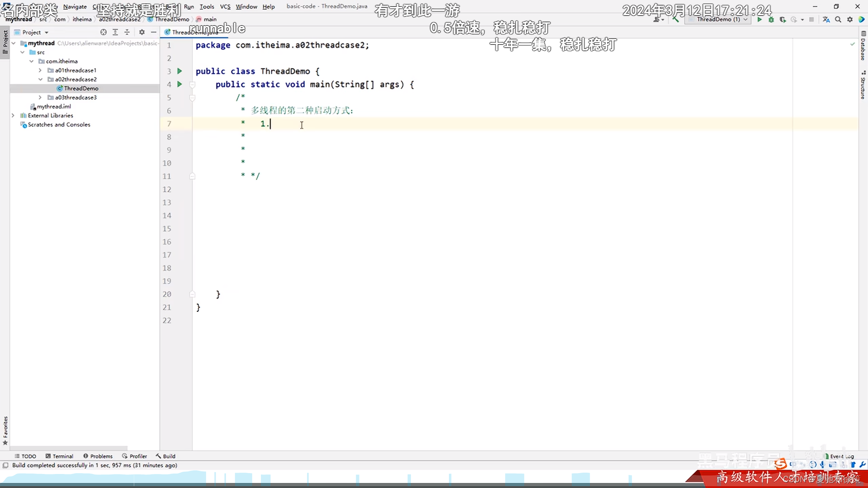Toggle the Structure side panel

point(863,86)
